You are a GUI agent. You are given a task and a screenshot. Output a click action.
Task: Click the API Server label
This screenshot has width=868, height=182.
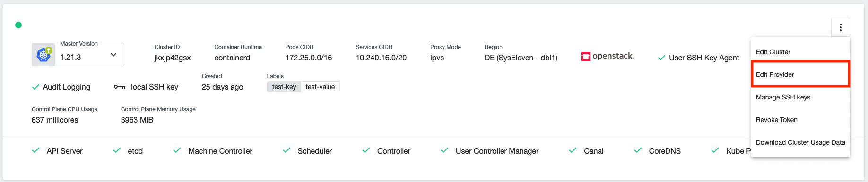click(x=65, y=151)
